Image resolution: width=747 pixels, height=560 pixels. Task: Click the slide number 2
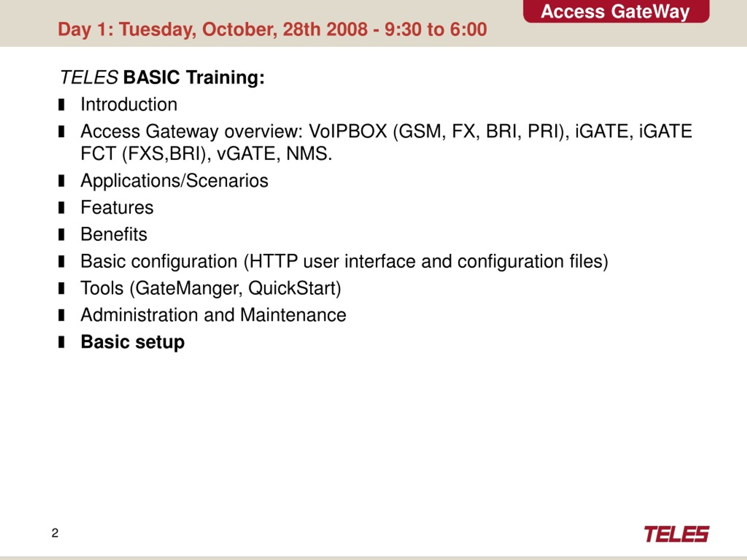[x=55, y=533]
